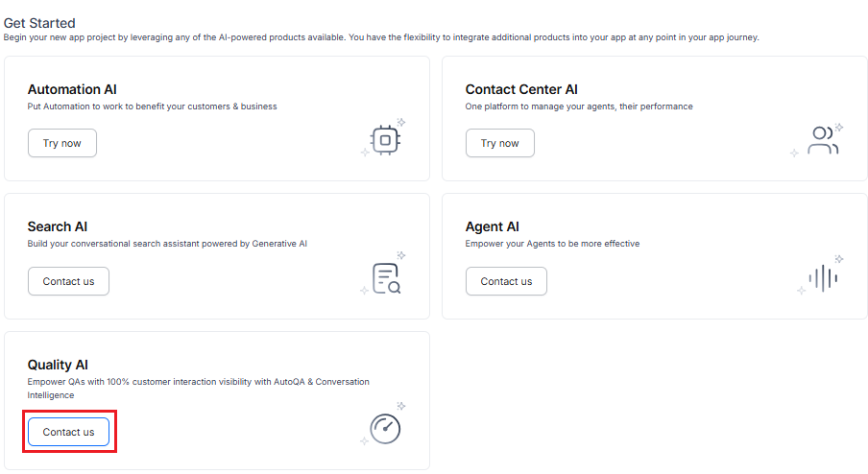The height and width of the screenshot is (474, 868).
Task: Click the Automation AI chip icon
Action: point(385,140)
